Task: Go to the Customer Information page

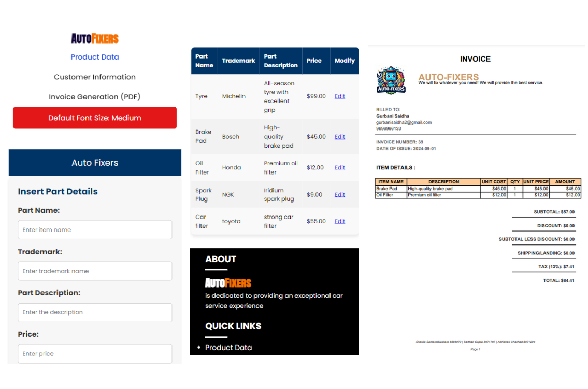Action: [x=95, y=77]
